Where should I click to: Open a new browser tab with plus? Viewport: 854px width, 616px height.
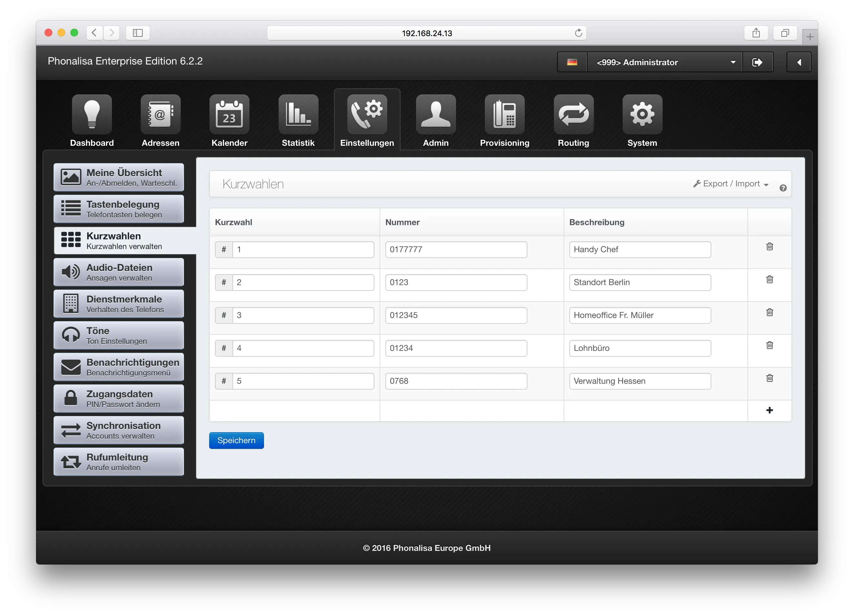click(810, 37)
